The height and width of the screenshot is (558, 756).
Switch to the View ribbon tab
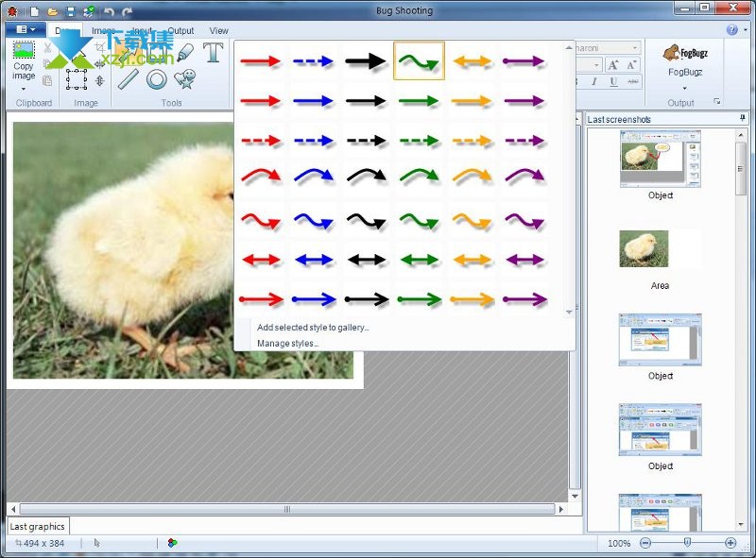(x=218, y=30)
